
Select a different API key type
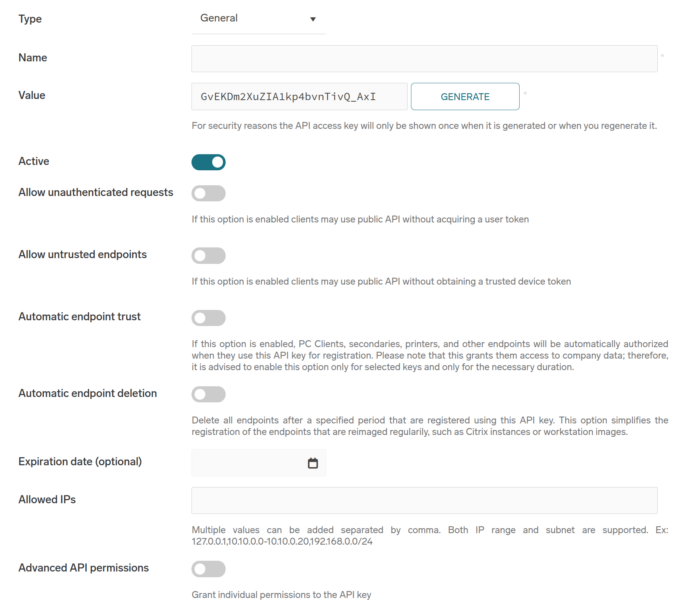[x=258, y=18]
